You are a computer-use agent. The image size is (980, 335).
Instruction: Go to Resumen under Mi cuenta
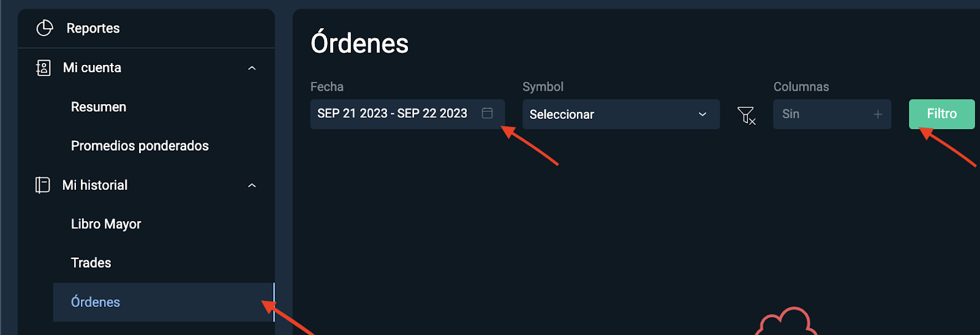click(99, 107)
